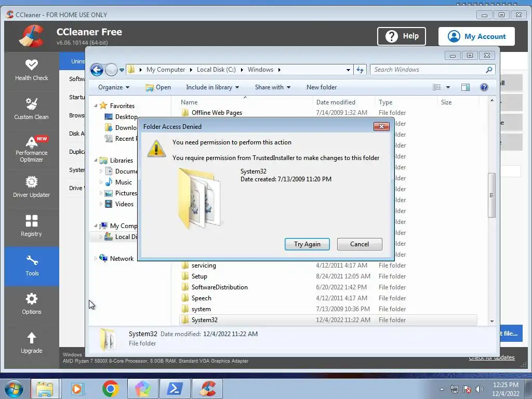
Task: Refresh the Windows folder view
Action: tap(360, 70)
